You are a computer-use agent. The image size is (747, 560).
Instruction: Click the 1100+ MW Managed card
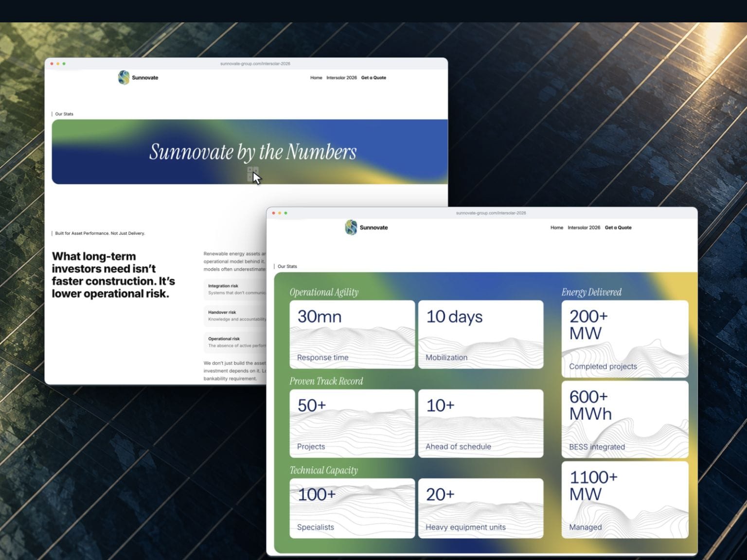625,500
